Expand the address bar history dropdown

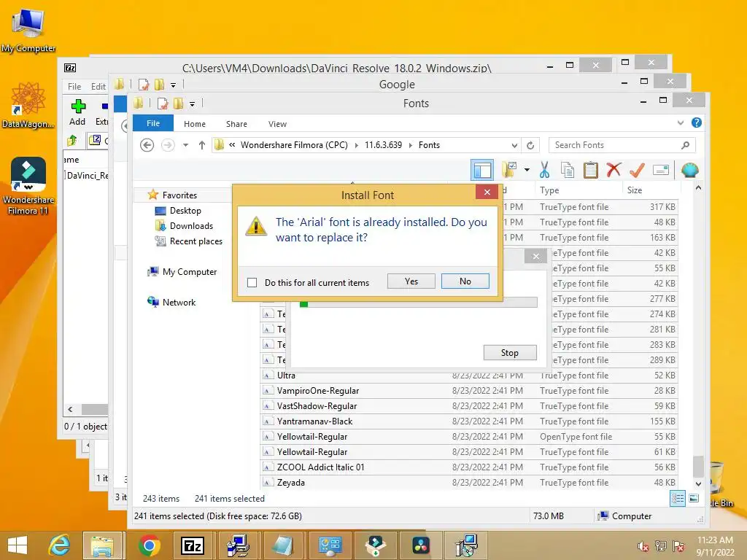(x=514, y=145)
